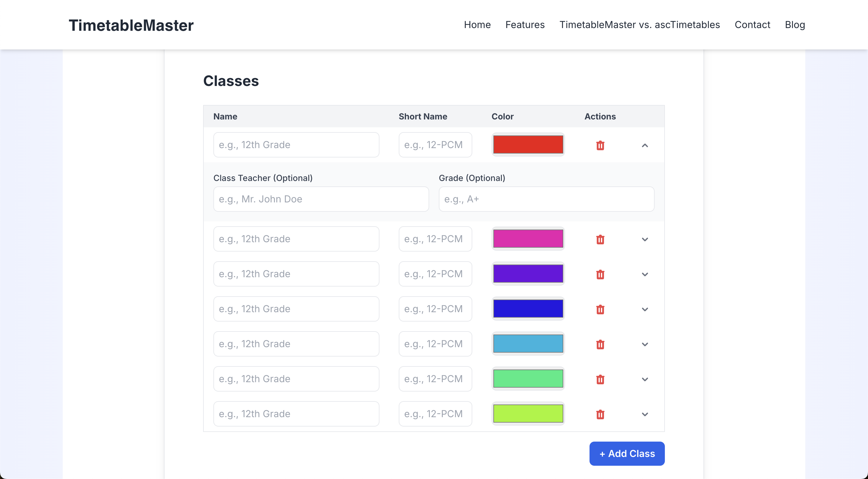Open the Blog nav link

tap(795, 25)
